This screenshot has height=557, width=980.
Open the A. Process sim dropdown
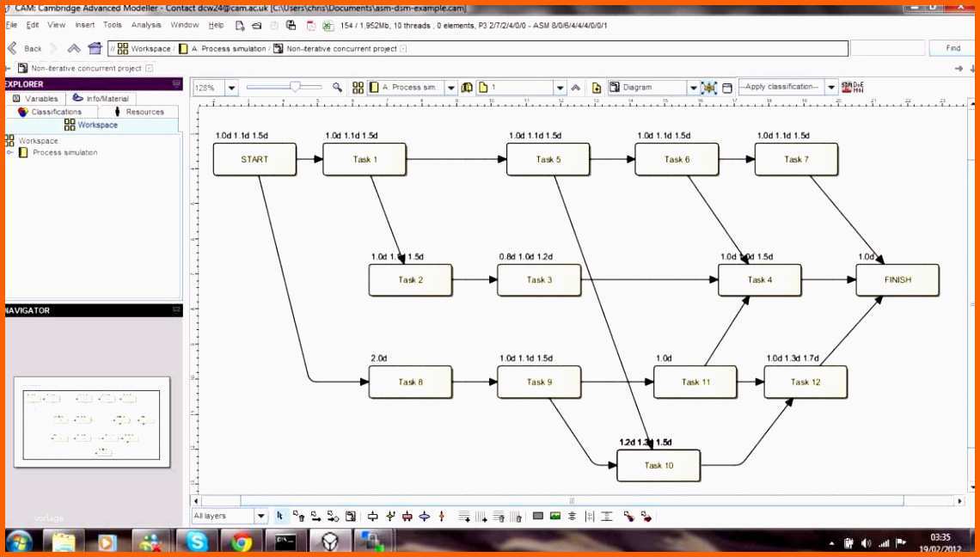pyautogui.click(x=450, y=88)
